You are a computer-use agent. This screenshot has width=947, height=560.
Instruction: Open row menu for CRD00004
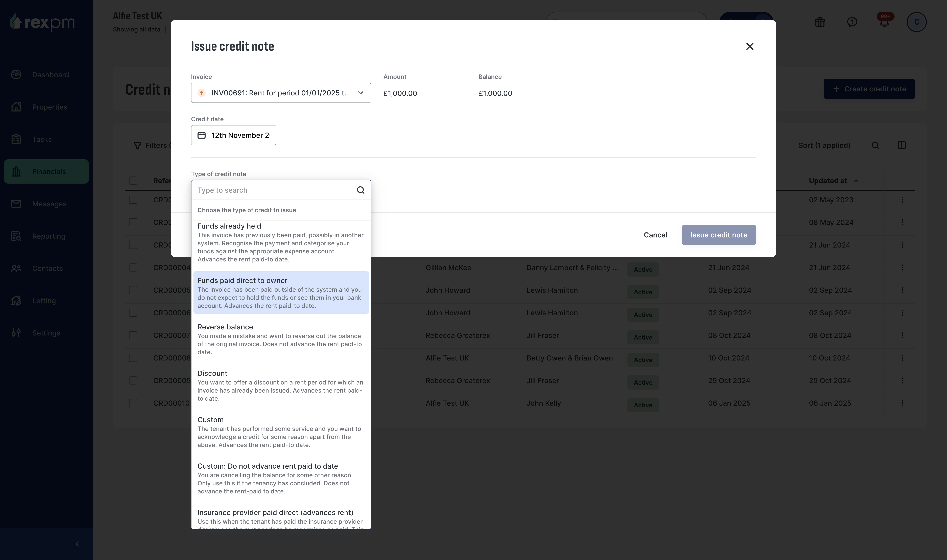902,267
